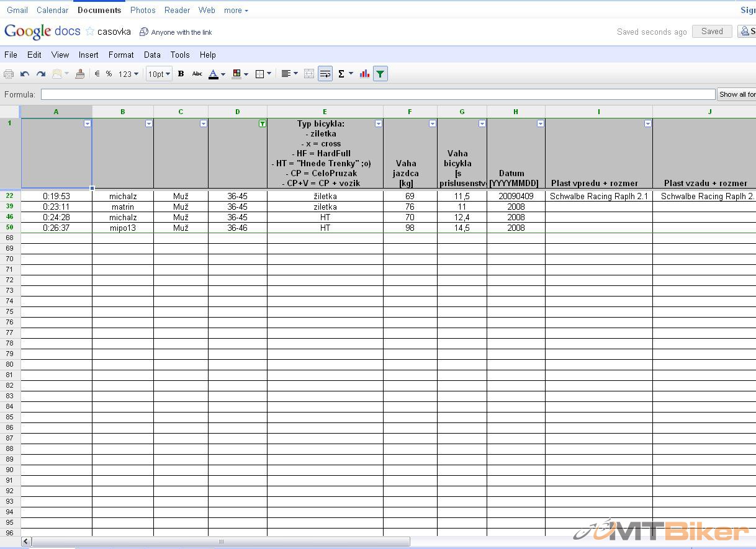Undo the last action
The image size is (756, 549).
click(25, 74)
